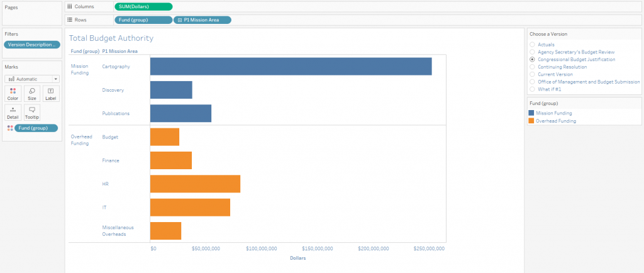Choose the Actuals version
The width and height of the screenshot is (644, 273).
(x=532, y=44)
